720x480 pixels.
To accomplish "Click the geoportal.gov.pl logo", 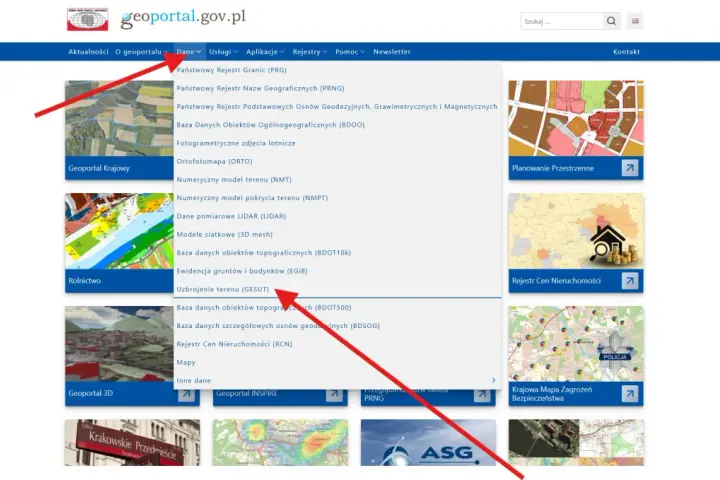I will coord(183,19).
